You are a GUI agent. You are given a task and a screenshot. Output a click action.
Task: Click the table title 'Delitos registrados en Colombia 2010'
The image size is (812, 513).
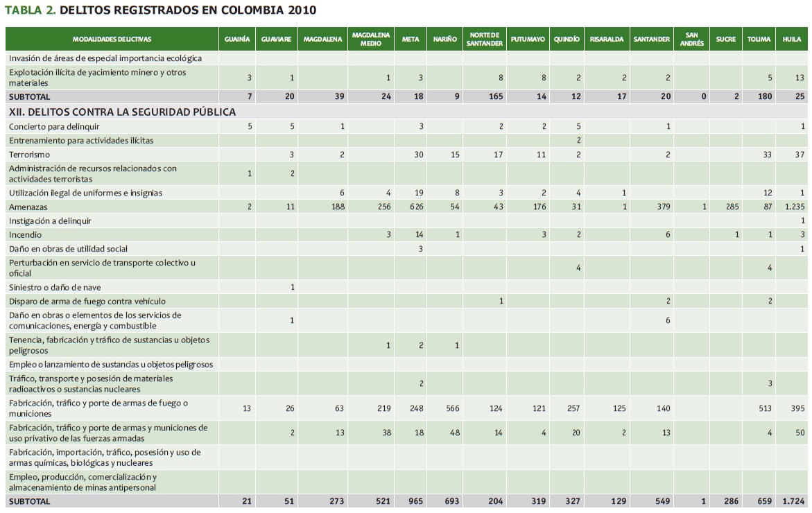coord(161,10)
